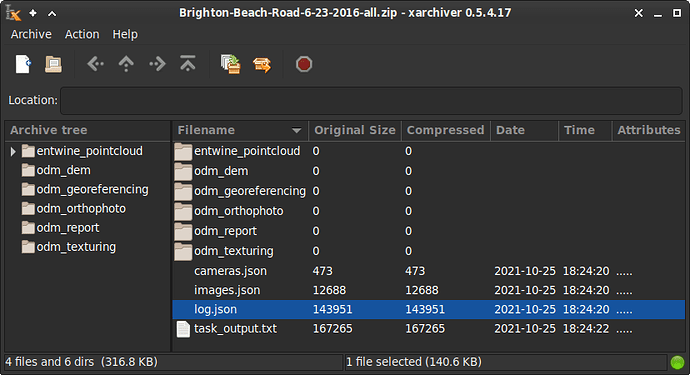Click the odm_orthophoto folder icon in file list
This screenshot has height=375, width=690.
point(183,212)
